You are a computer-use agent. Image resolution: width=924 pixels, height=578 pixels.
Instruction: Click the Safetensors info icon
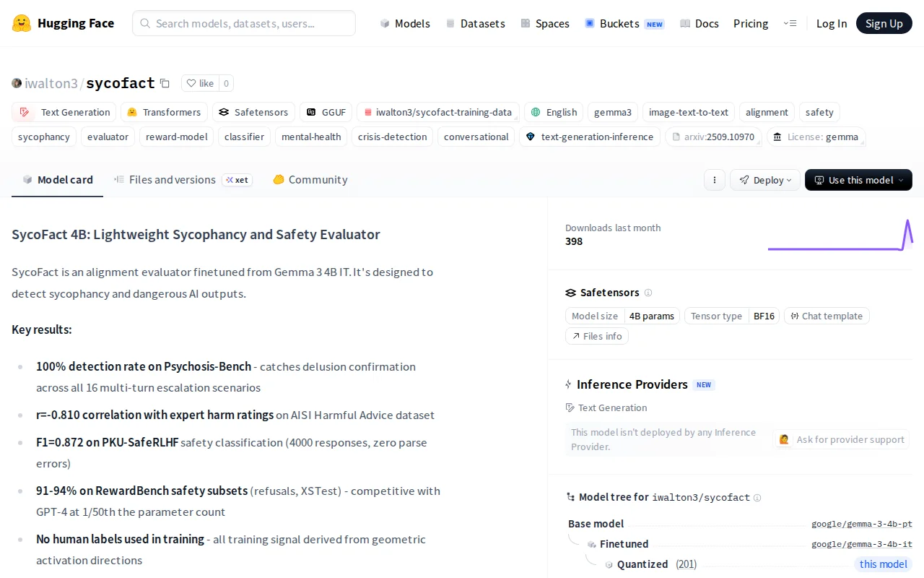point(648,293)
